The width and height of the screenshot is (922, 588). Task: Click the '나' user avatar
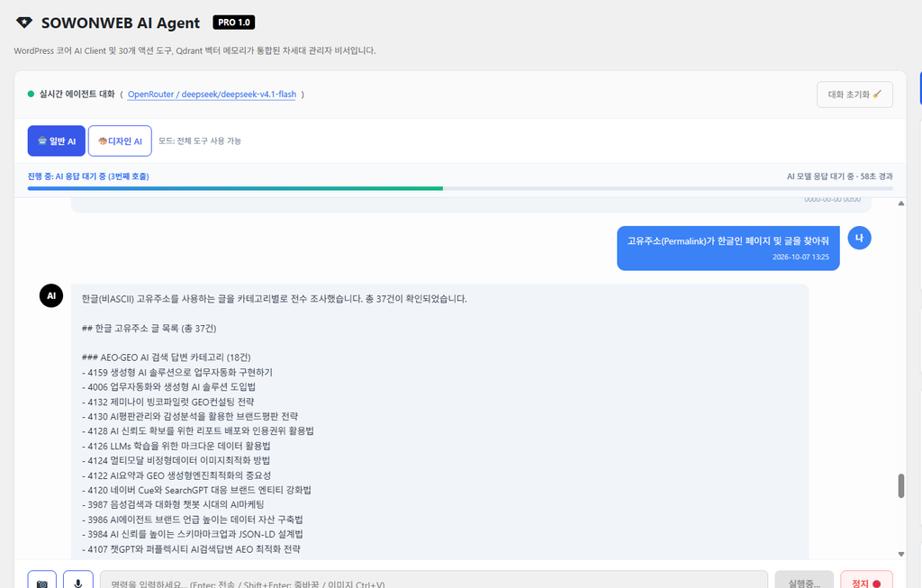859,238
